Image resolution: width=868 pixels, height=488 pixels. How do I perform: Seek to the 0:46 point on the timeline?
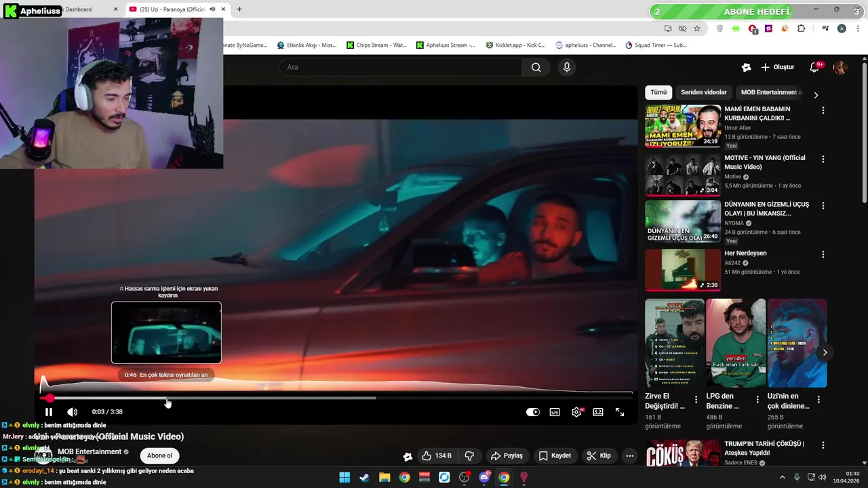click(167, 399)
